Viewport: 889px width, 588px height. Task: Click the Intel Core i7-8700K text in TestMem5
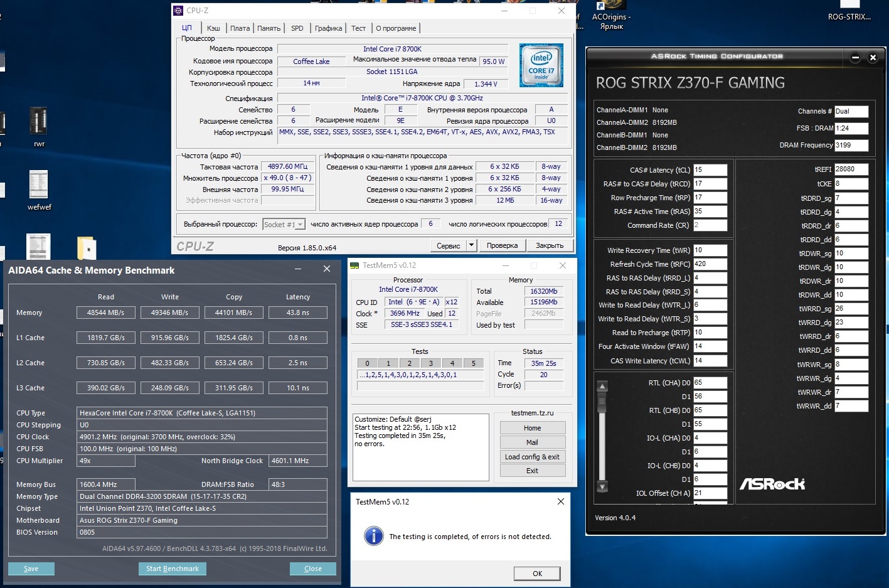pos(408,289)
